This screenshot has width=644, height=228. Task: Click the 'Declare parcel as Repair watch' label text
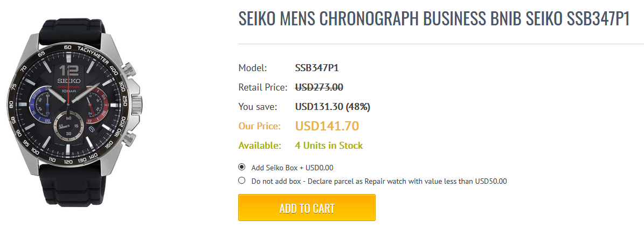[x=379, y=181]
